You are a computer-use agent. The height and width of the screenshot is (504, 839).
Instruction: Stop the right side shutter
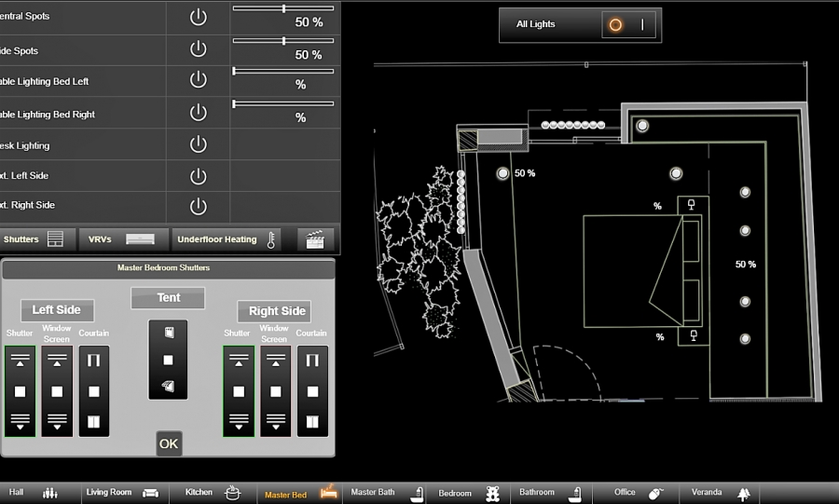point(239,392)
